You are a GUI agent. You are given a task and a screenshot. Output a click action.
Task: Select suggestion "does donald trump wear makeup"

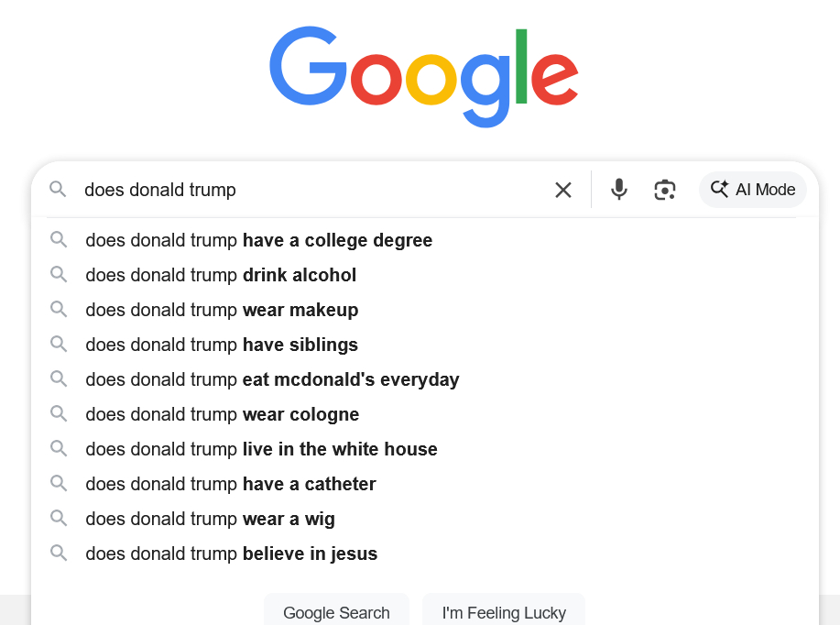tap(222, 310)
